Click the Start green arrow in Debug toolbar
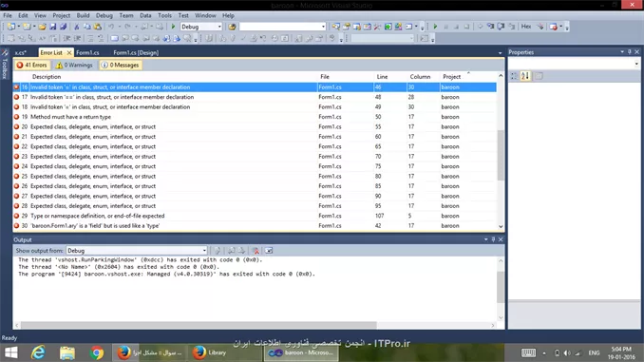This screenshot has width=644, height=362. (x=435, y=27)
